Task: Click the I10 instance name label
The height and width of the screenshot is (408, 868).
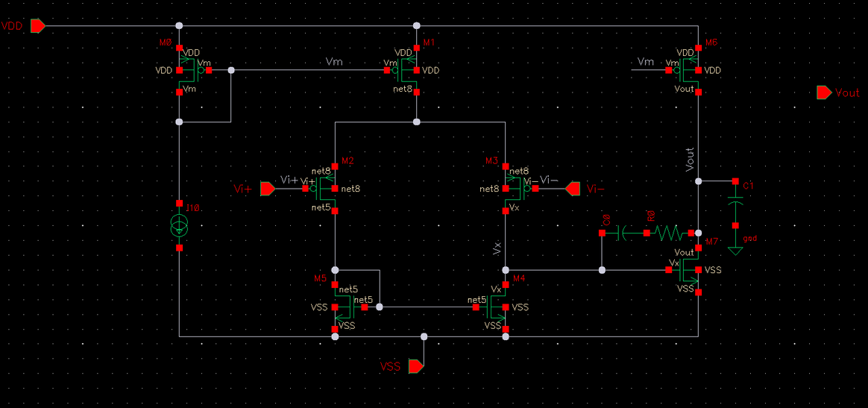Action: [x=193, y=208]
